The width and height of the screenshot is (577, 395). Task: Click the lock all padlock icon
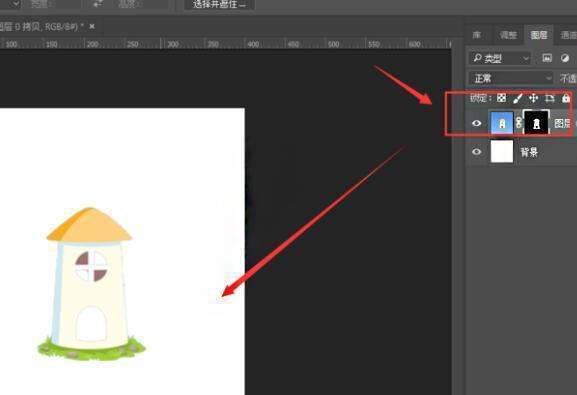pyautogui.click(x=566, y=98)
